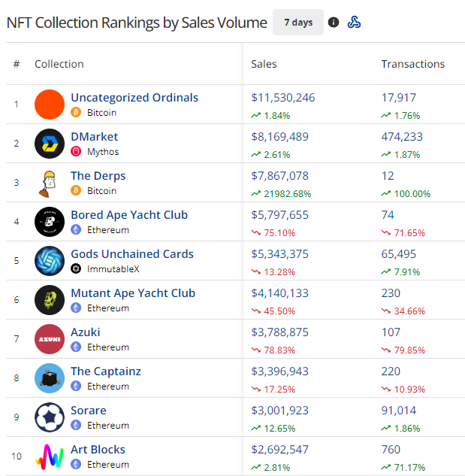Click The Derps collection avatar
Viewport: 465px width, 476px height.
click(x=50, y=183)
